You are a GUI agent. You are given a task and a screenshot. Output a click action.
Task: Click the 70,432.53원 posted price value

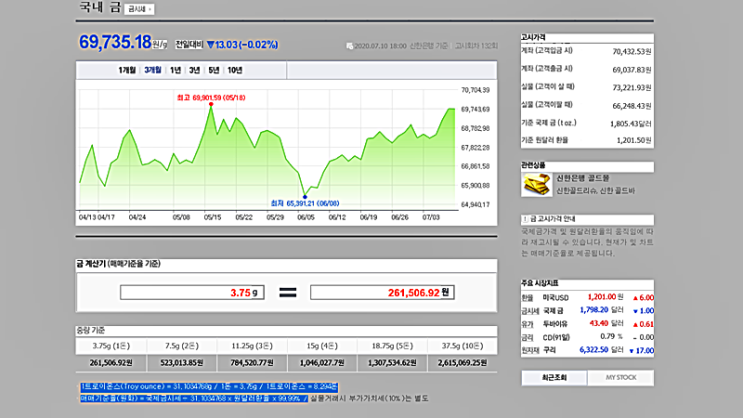pos(632,51)
